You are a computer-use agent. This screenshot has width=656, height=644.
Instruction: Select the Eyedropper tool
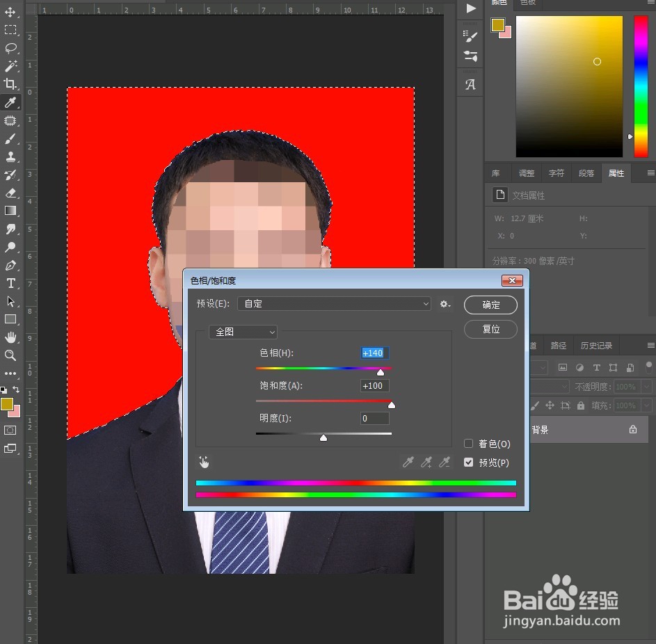click(10, 102)
